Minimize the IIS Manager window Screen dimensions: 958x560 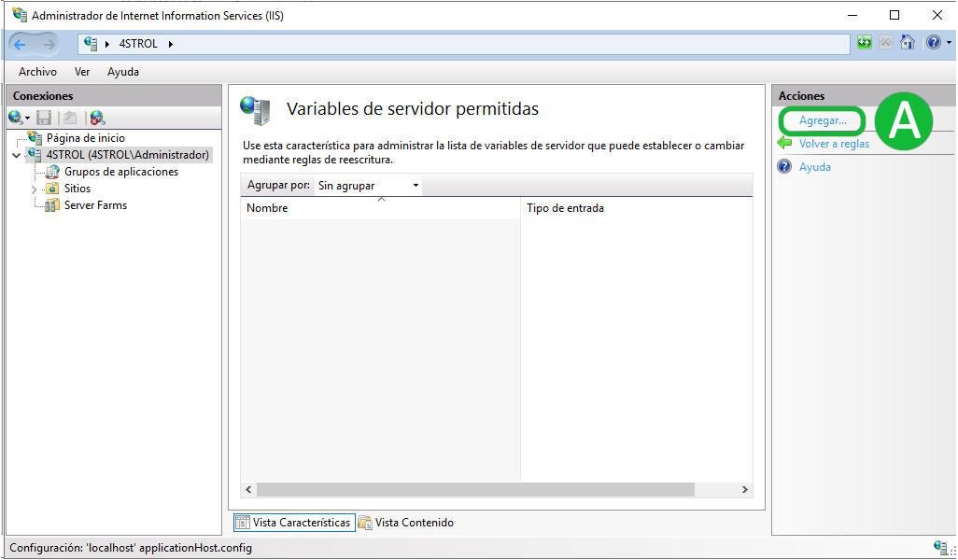(x=852, y=15)
